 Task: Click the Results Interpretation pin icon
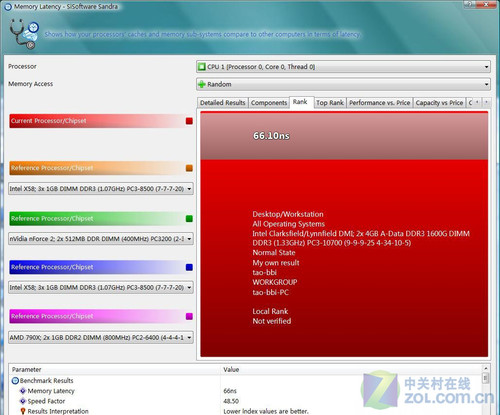point(23,411)
